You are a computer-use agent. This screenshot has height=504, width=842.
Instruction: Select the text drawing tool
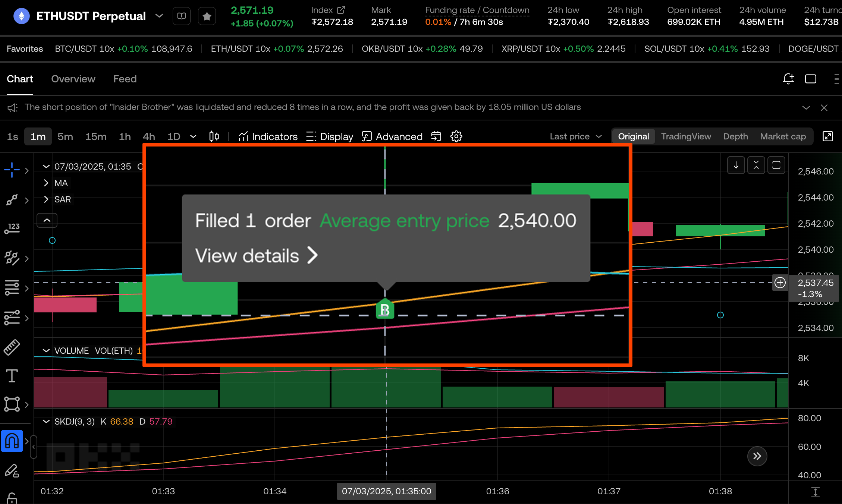pos(12,376)
